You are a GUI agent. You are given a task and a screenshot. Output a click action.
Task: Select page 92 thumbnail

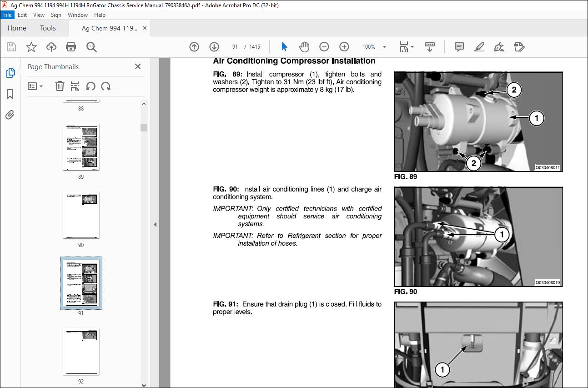[x=81, y=351]
